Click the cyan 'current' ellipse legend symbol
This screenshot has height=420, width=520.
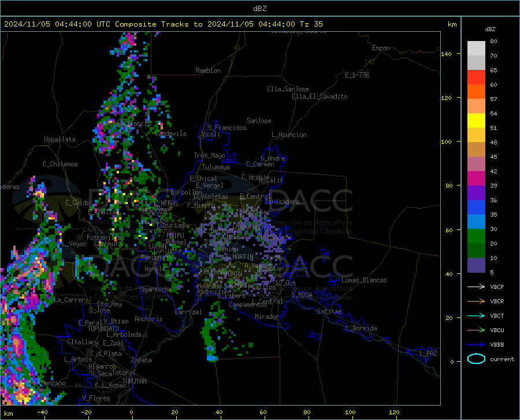pyautogui.click(x=476, y=359)
